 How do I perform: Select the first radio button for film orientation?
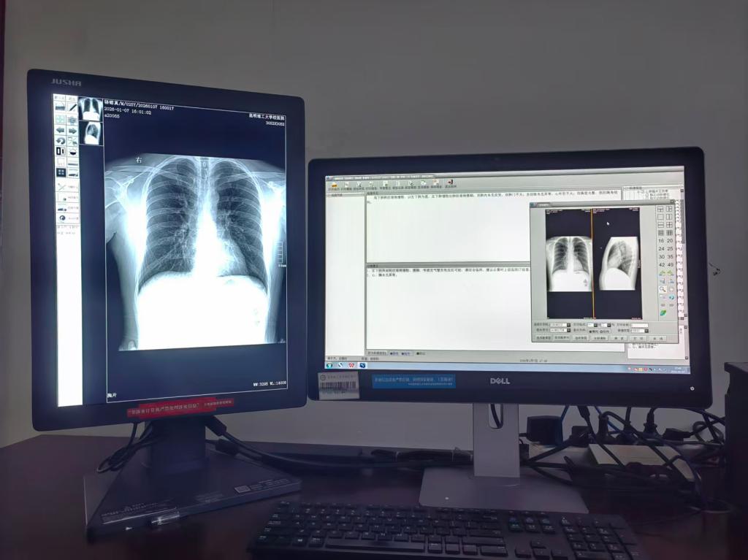(589, 331)
